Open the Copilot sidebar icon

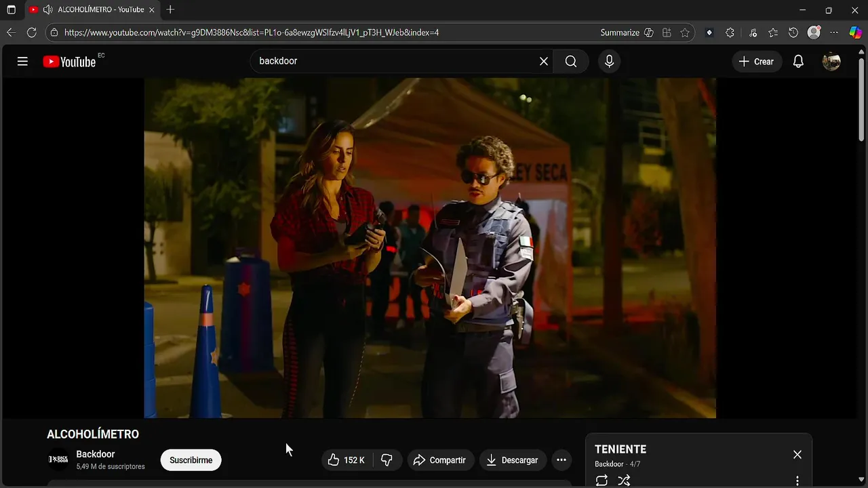pyautogui.click(x=856, y=33)
